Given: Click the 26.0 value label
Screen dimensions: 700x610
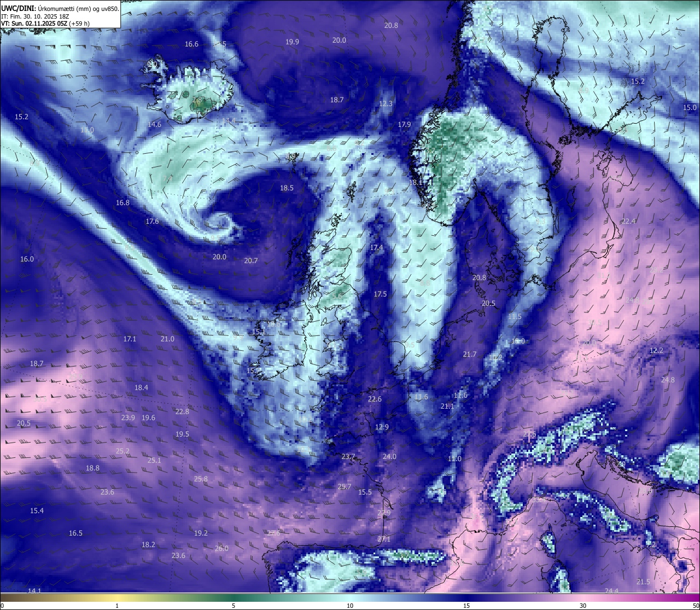Looking at the screenshot, I should pos(221,549).
